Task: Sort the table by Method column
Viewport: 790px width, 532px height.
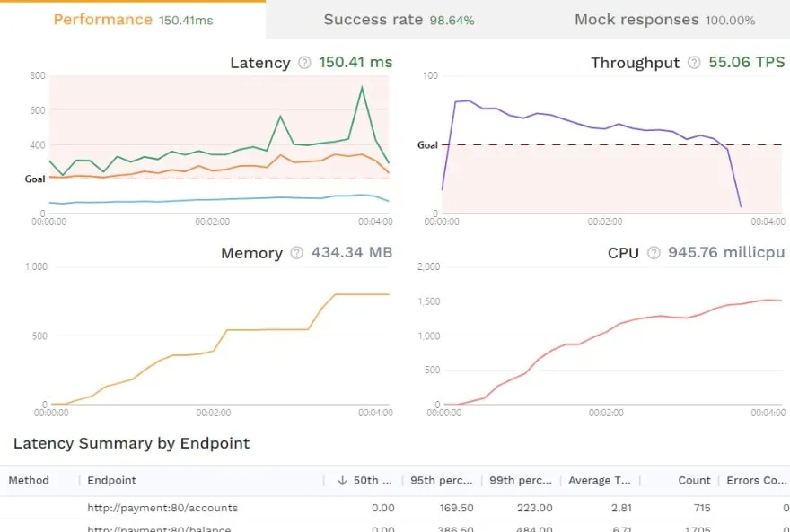Action: tap(30, 480)
